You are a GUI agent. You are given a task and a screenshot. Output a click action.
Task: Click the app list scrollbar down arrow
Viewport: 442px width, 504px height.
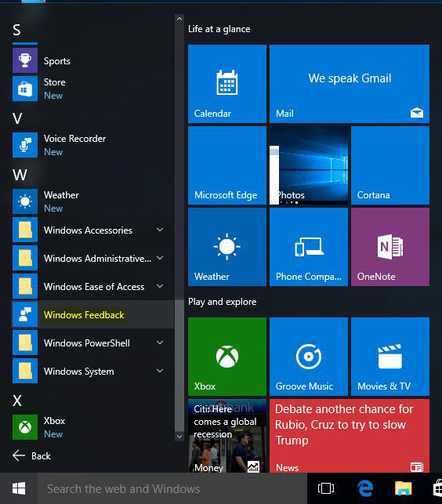click(179, 436)
